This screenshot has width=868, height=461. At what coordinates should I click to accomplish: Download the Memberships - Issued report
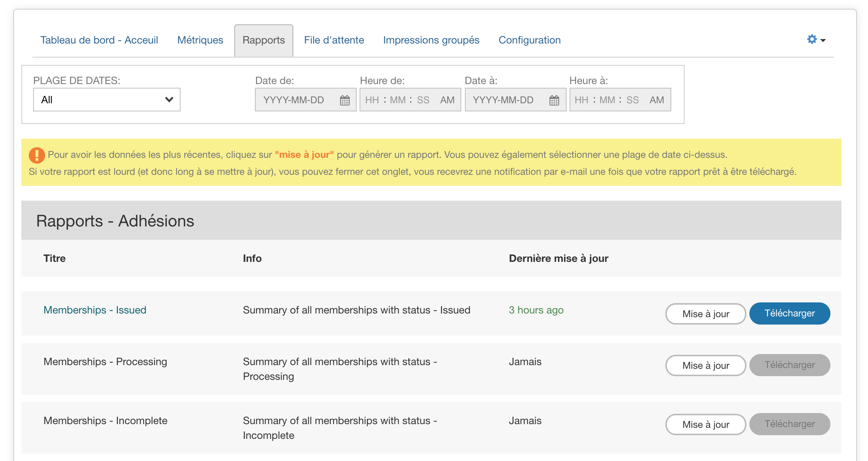790,313
